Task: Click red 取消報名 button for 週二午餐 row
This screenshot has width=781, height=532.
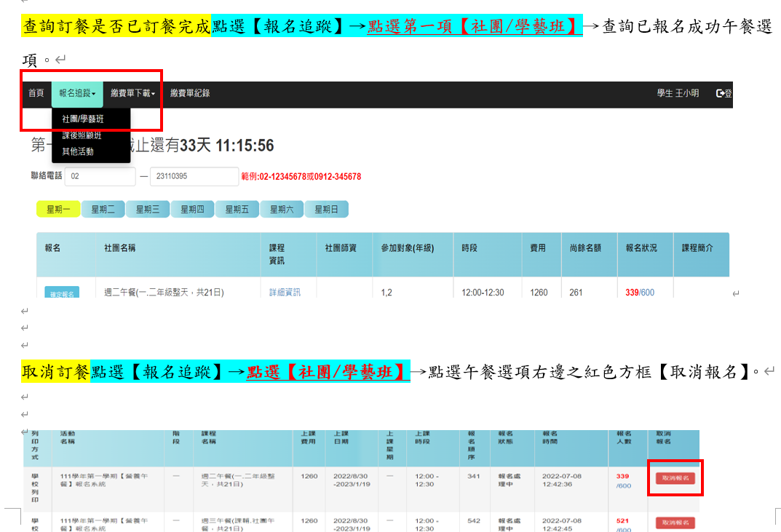Action: click(675, 478)
